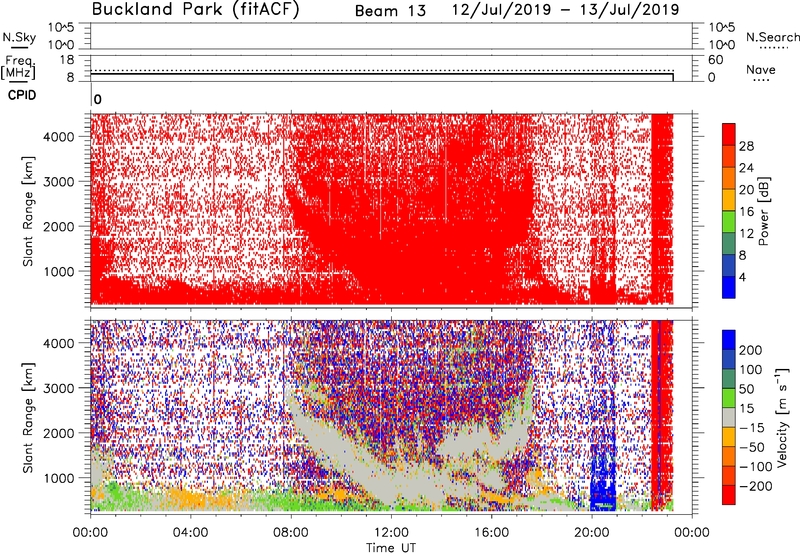Viewport: 800px width, 554px height.
Task: Click the blue top segment of velocity colorbar
Action: point(729,340)
